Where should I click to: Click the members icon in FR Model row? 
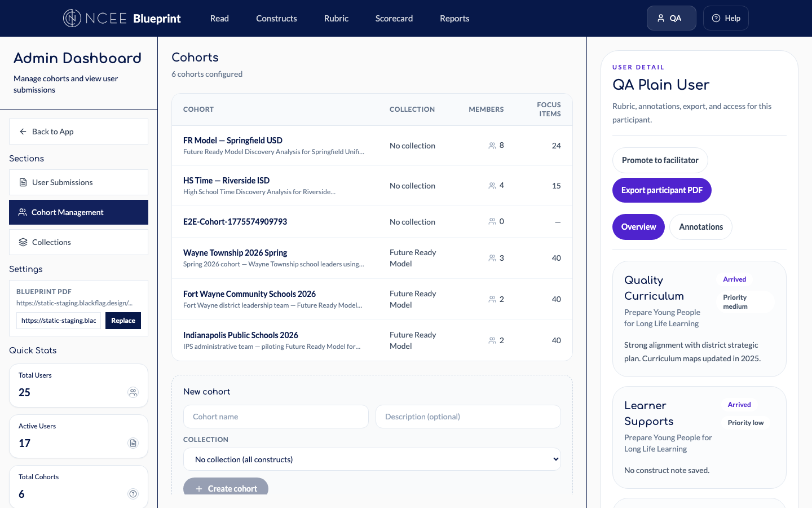point(491,145)
